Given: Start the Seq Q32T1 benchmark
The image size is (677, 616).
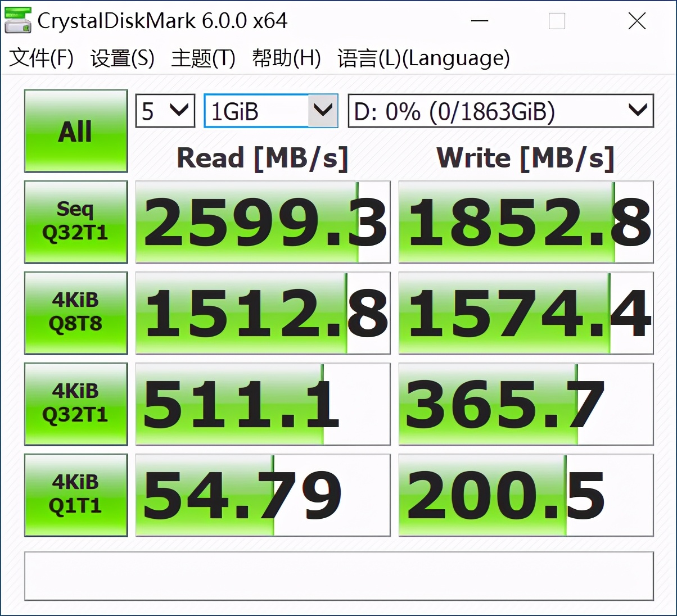Looking at the screenshot, I should pos(76,222).
